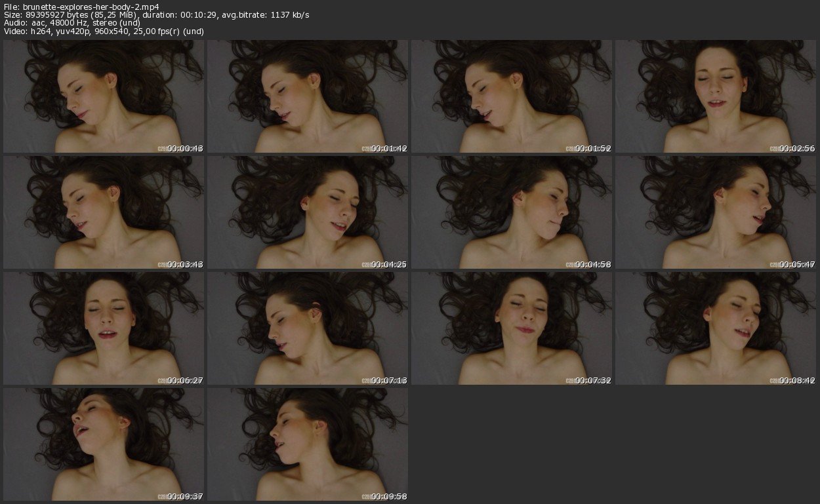Click the 00:00:43 timestamp label
Screen dimensions: 820x504
pyautogui.click(x=185, y=149)
